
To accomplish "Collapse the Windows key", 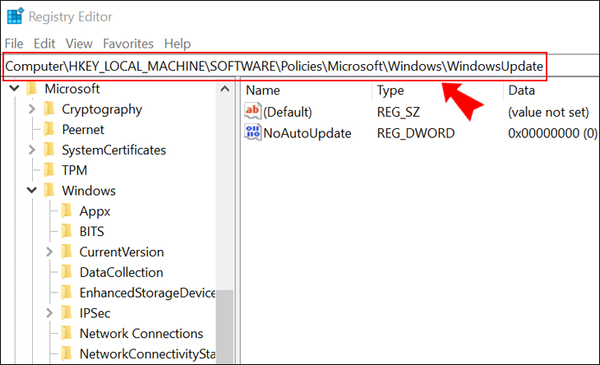I will (32, 190).
